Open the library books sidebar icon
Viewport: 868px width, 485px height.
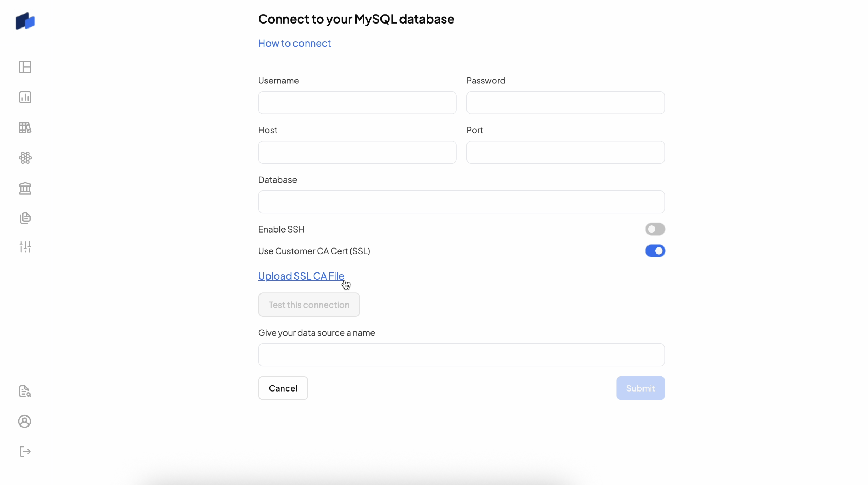[25, 128]
